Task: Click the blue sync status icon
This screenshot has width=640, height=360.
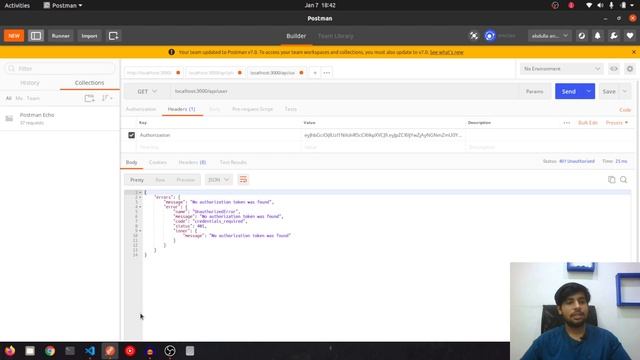Action: click(490, 36)
